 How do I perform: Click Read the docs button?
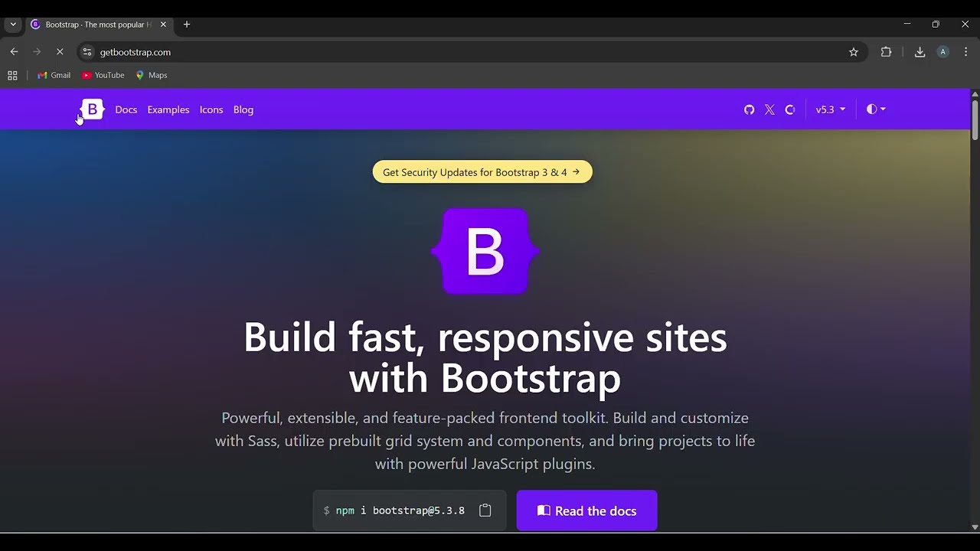[x=587, y=510]
